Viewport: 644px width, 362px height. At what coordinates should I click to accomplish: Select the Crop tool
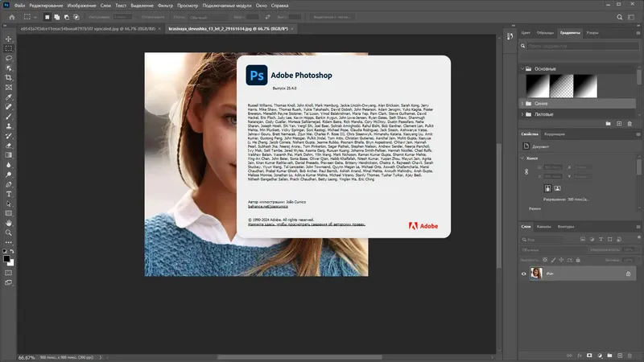[x=9, y=77]
